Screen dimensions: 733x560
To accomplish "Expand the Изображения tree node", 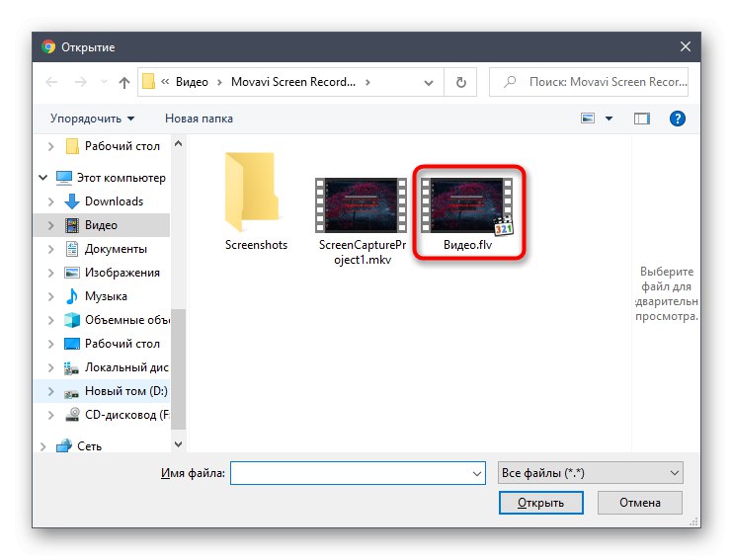I will click(x=51, y=273).
